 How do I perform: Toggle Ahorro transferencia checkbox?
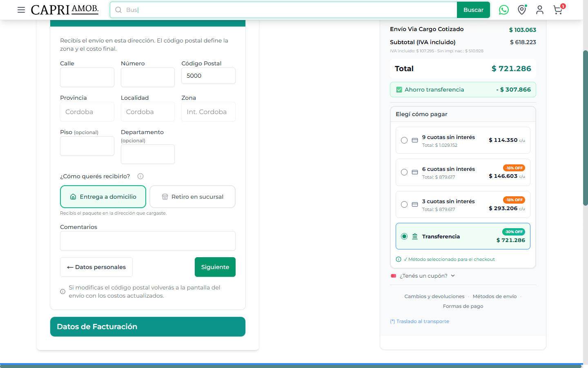[x=399, y=90]
